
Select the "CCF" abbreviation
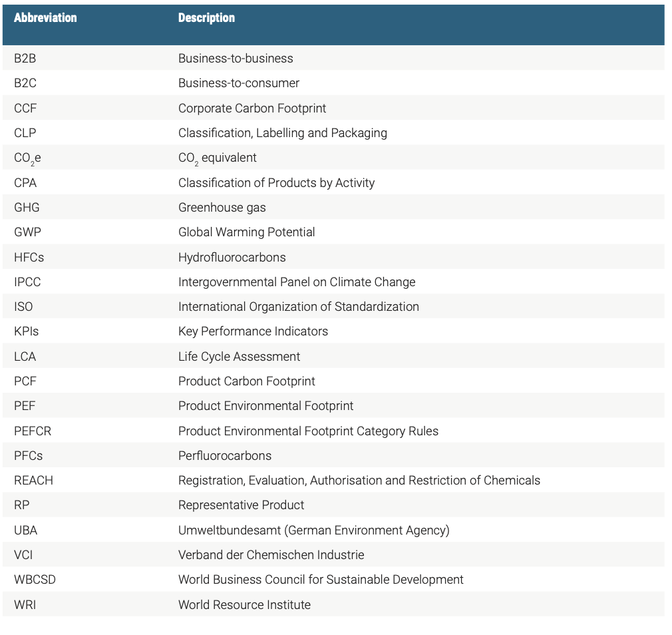(25, 108)
